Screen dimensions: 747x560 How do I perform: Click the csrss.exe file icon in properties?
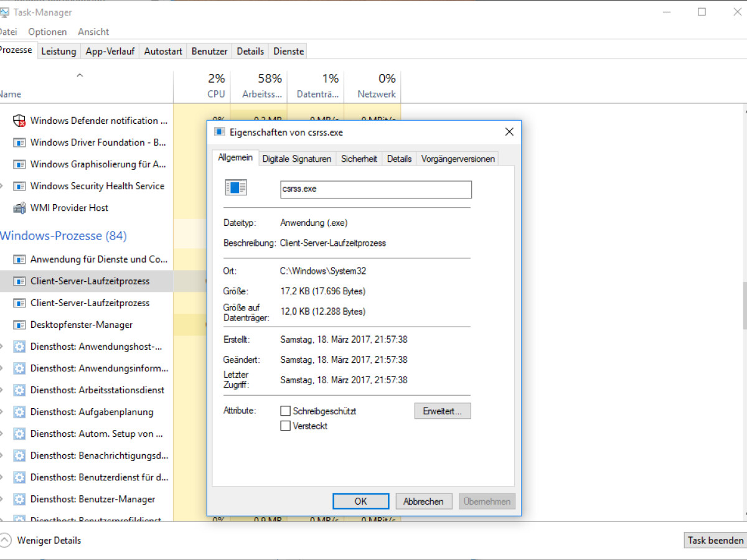pos(236,188)
